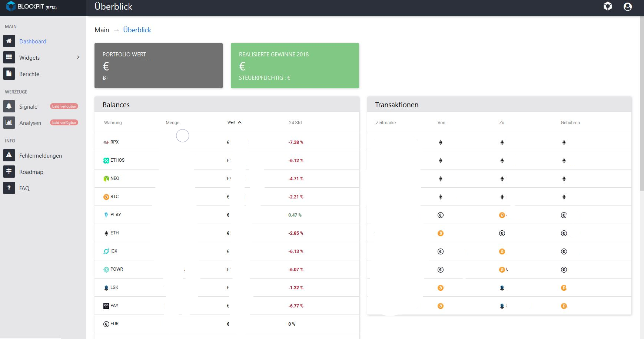Click Euro icon in fifth transaction's Gebühren column
The width and height of the screenshot is (644, 339).
click(x=564, y=215)
